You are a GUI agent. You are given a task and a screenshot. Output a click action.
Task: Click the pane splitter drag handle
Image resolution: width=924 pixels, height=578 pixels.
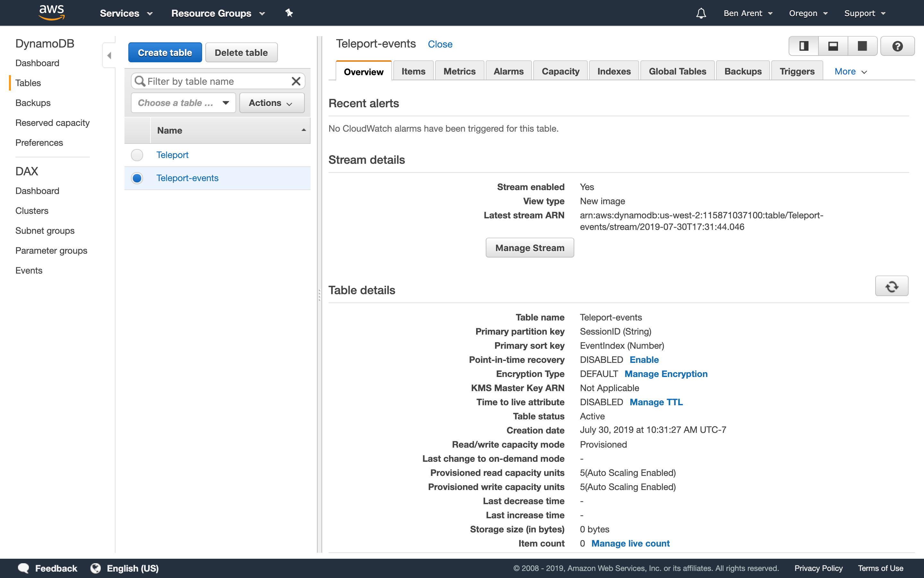319,295
